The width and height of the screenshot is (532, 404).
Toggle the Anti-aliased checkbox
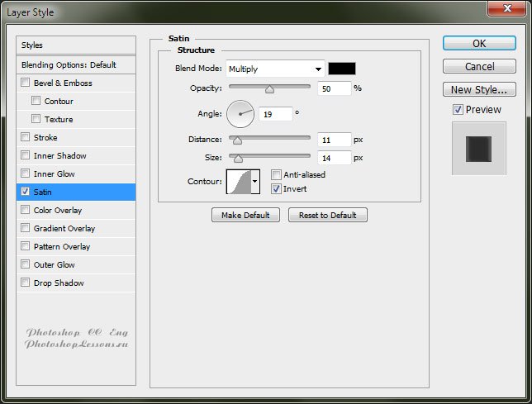[277, 174]
